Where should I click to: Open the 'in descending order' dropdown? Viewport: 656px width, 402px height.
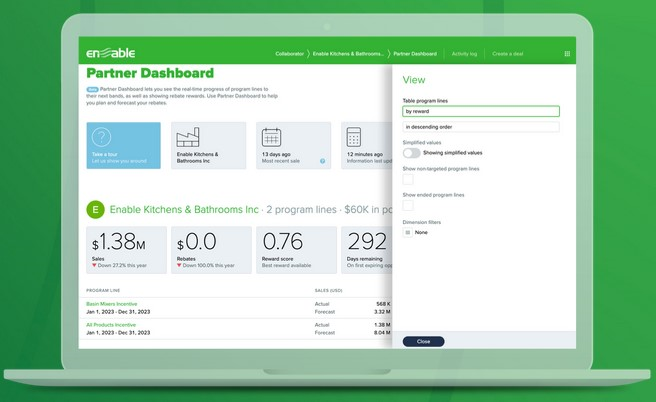point(481,127)
